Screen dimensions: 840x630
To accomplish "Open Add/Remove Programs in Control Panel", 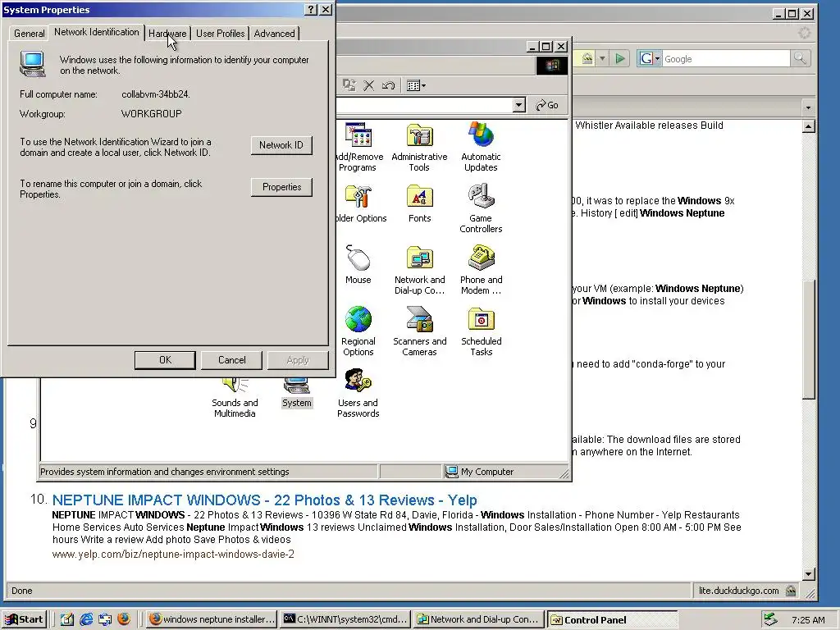I will [x=358, y=146].
